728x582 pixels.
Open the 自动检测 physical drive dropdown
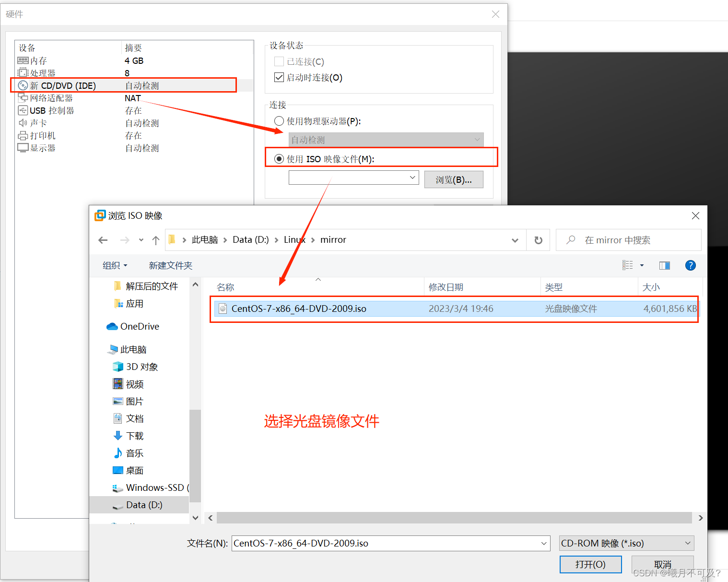386,140
